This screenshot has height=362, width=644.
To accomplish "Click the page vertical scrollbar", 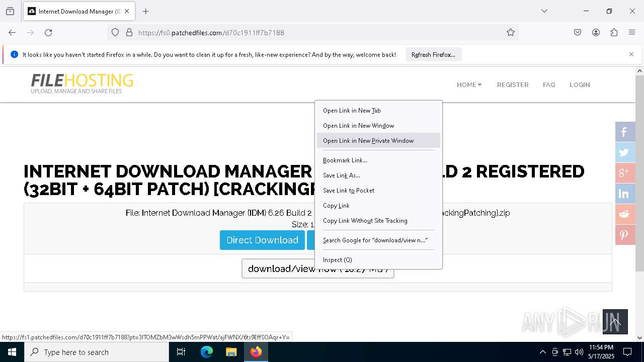I will tap(639, 173).
